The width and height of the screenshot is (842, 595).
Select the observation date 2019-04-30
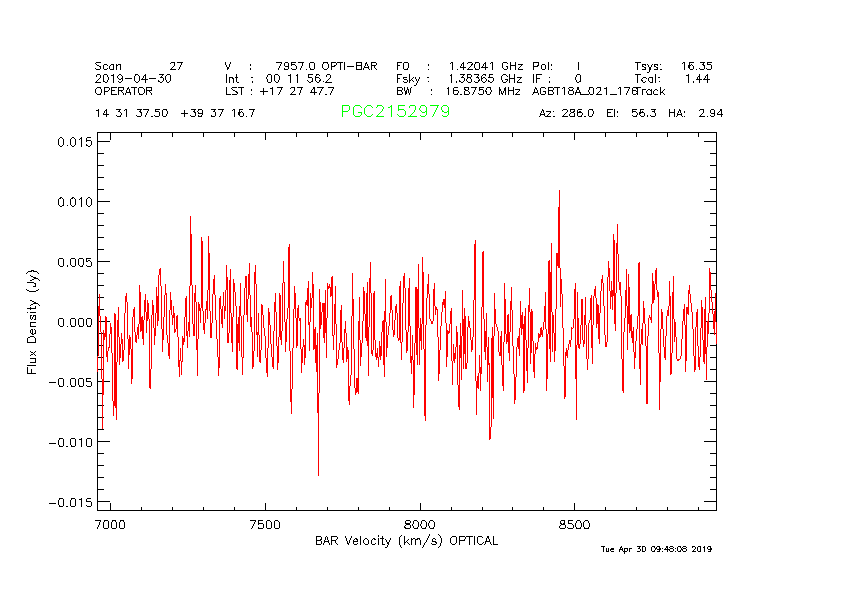pos(133,78)
